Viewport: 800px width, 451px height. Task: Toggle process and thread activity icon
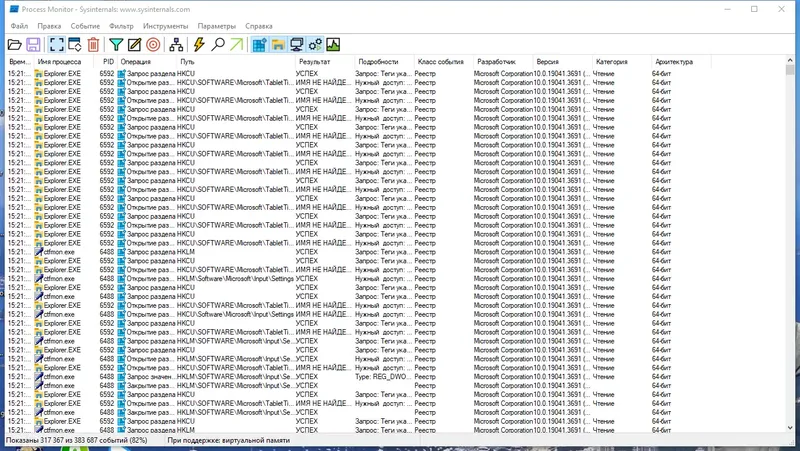tap(315, 45)
